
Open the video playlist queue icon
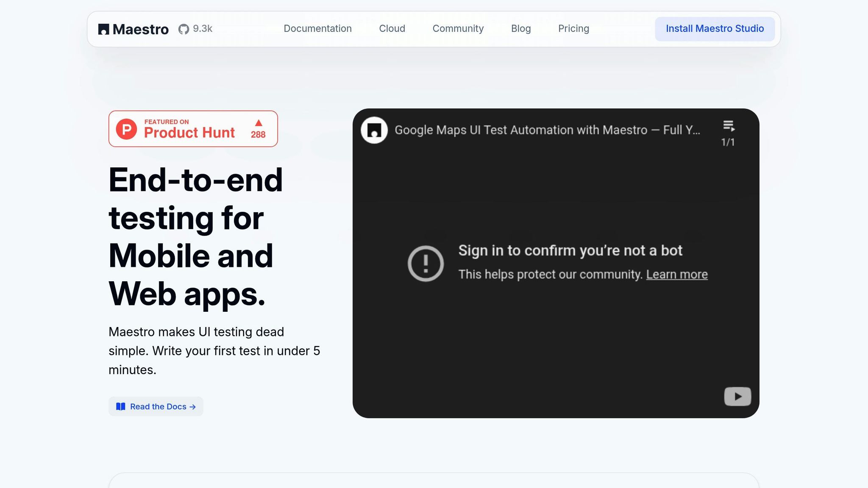click(x=728, y=126)
